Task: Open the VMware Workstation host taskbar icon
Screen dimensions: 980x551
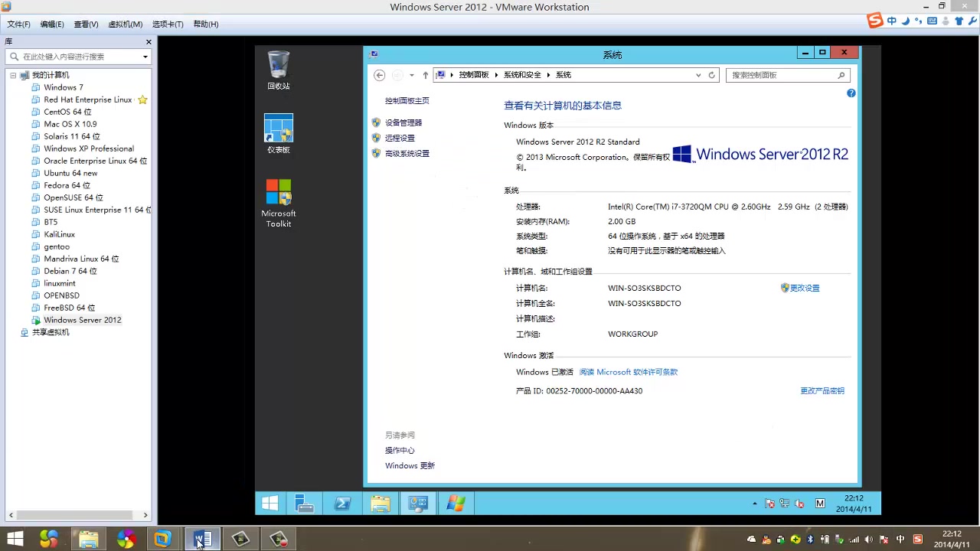Action: 162,539
